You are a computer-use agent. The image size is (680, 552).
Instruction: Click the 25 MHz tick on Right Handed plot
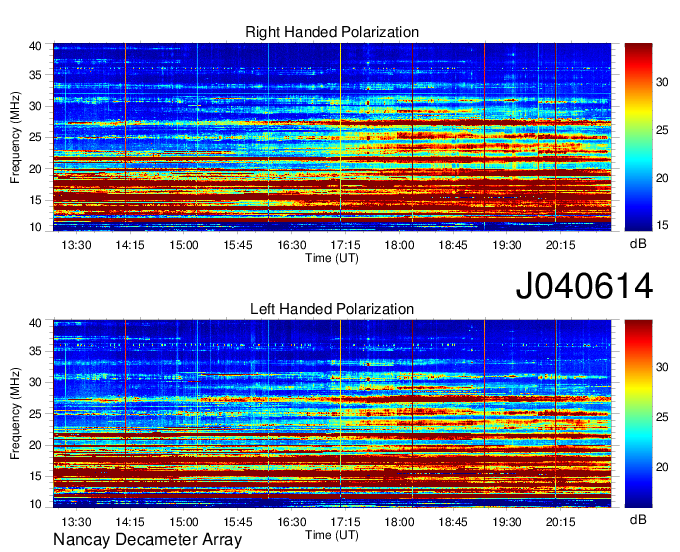(36, 137)
